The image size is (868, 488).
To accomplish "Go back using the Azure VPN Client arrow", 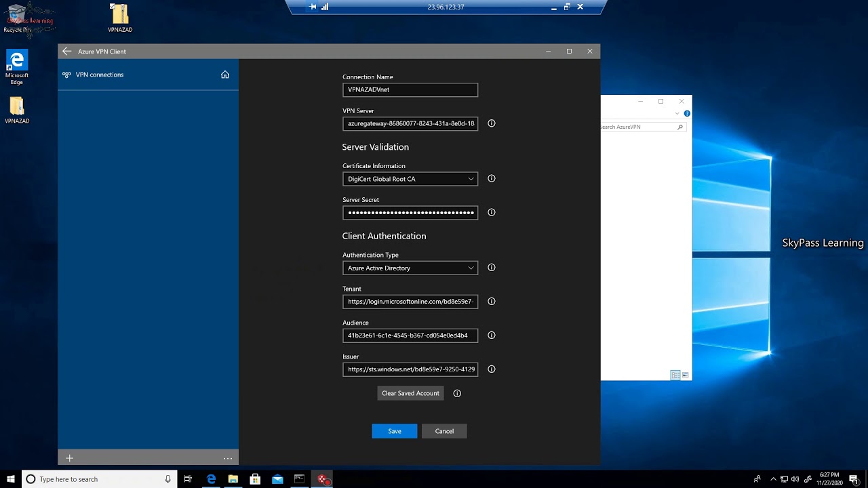I will point(66,52).
